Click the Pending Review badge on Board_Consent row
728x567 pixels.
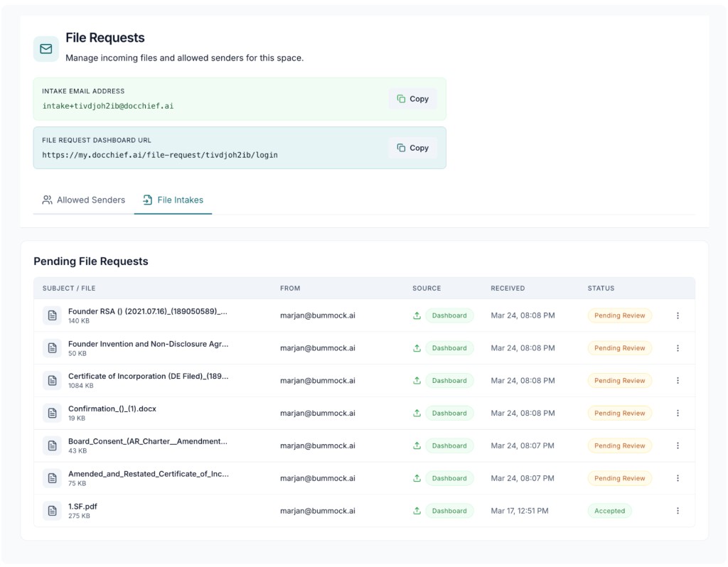619,445
